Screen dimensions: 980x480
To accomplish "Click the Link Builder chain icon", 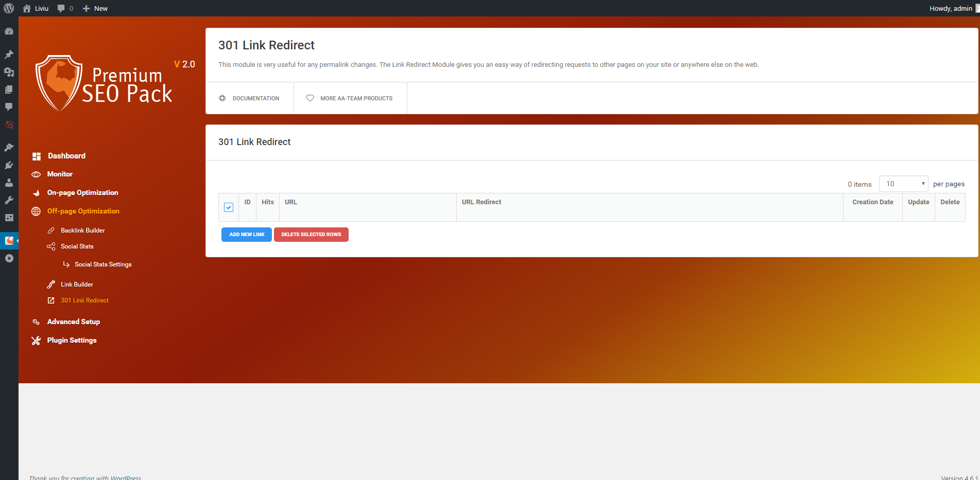I will [51, 285].
